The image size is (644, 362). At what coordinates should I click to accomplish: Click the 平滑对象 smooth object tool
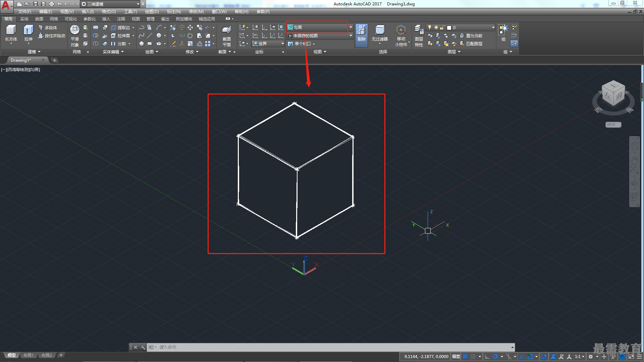[75, 36]
